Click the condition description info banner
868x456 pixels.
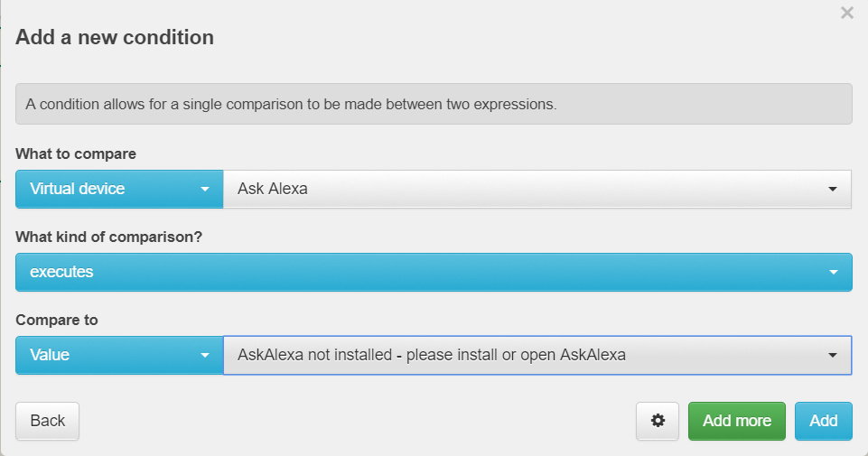pos(434,104)
